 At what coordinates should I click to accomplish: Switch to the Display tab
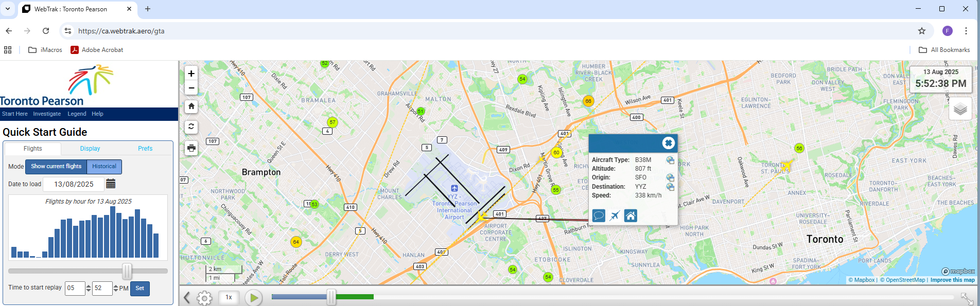tap(90, 149)
